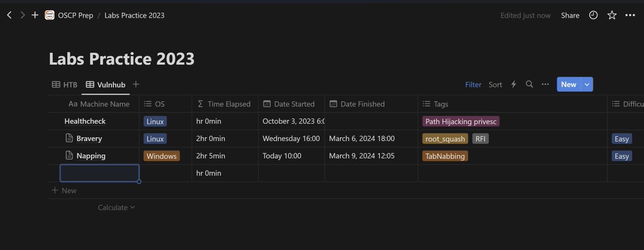Open the page options three-dot menu
This screenshot has height=250, width=644.
(x=630, y=16)
